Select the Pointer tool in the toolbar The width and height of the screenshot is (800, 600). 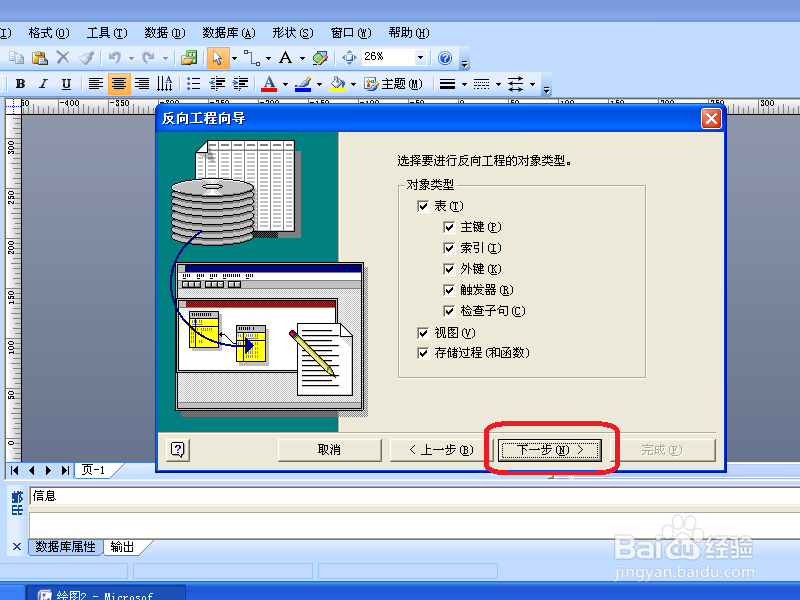pos(217,58)
